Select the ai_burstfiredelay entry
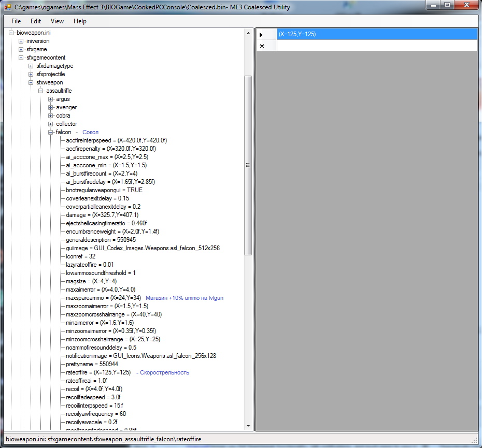The image size is (482, 448). (110, 182)
